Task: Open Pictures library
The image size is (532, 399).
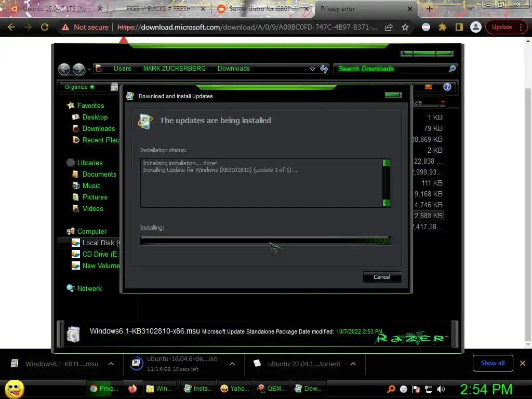Action: point(95,197)
